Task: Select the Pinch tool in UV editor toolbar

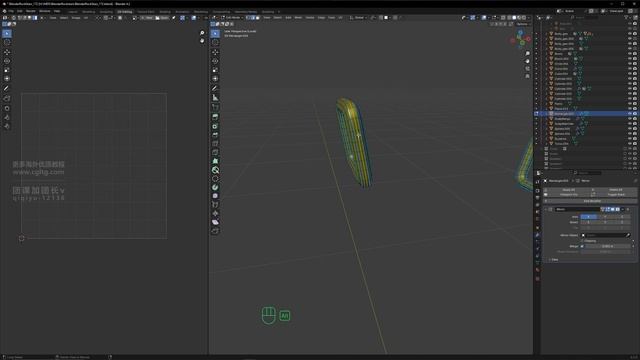Action: pos(7,127)
